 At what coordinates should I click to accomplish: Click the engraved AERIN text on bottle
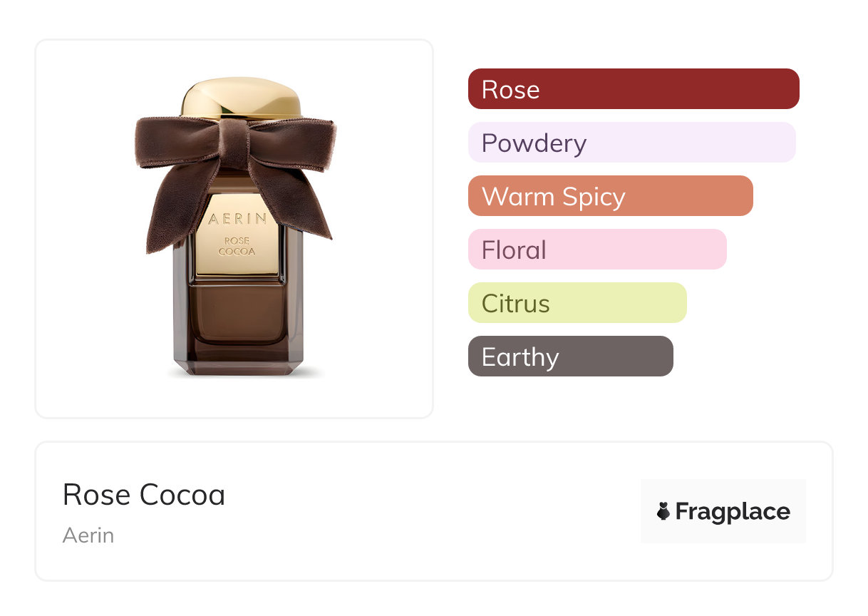(x=238, y=219)
